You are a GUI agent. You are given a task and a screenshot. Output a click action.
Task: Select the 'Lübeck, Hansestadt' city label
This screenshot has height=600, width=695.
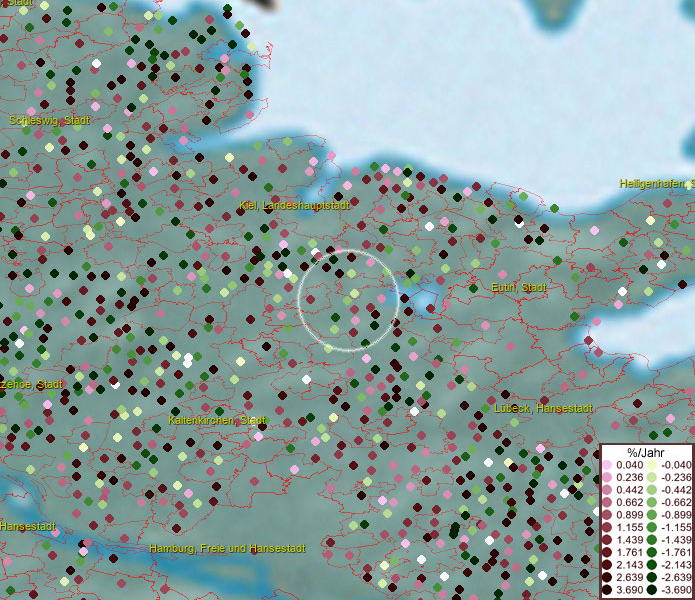tap(543, 408)
